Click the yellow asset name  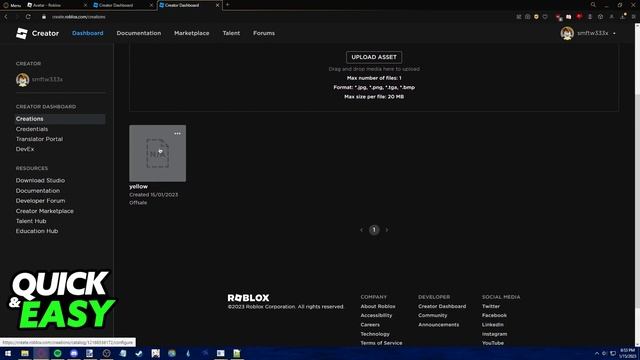point(138,187)
